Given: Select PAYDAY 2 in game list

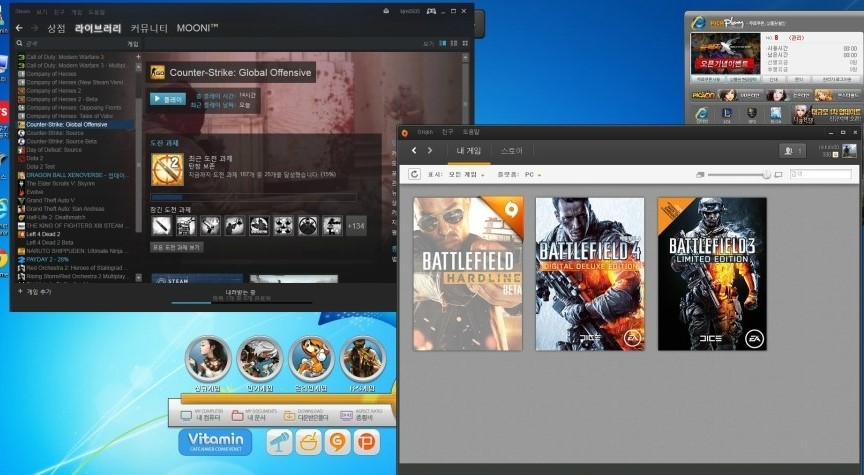Looking at the screenshot, I should coord(47,259).
